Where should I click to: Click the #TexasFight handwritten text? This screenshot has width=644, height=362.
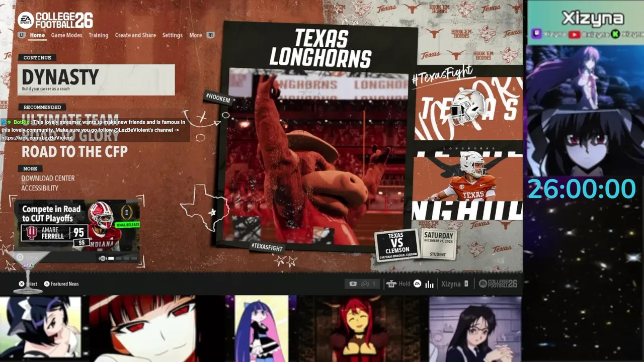tap(442, 75)
